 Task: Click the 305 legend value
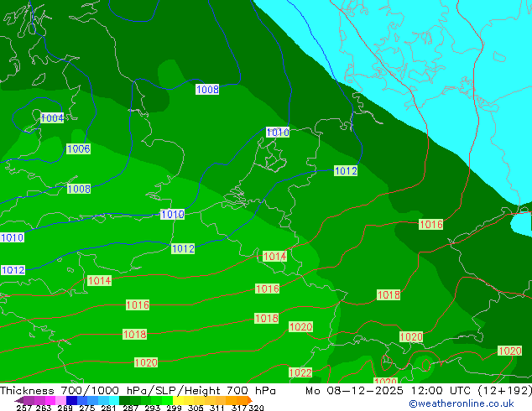(196, 408)
